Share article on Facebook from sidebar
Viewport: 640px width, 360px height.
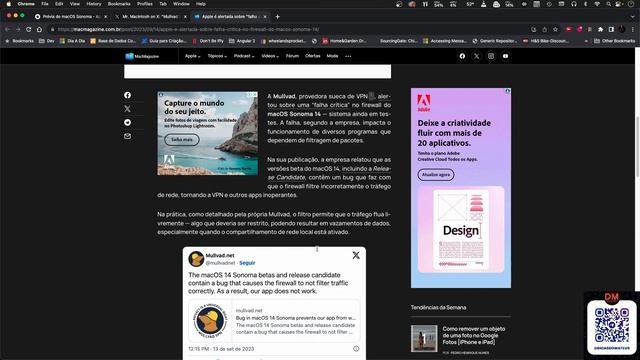tap(127, 95)
